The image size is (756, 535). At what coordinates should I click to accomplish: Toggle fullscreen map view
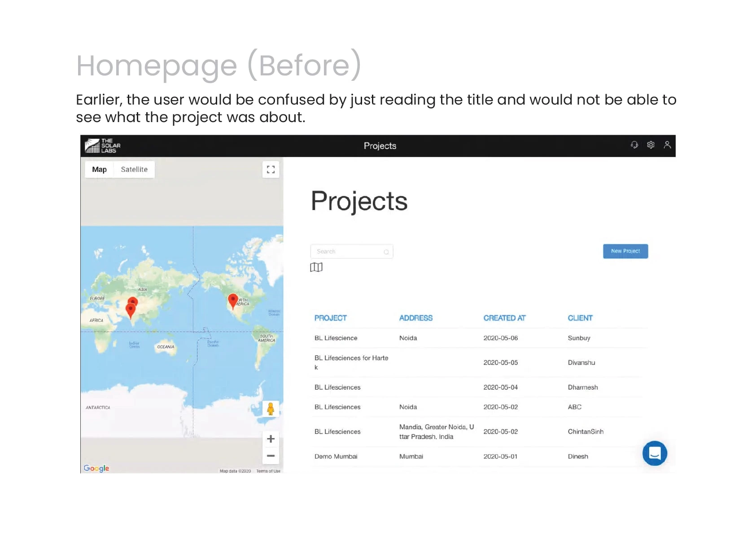[271, 169]
